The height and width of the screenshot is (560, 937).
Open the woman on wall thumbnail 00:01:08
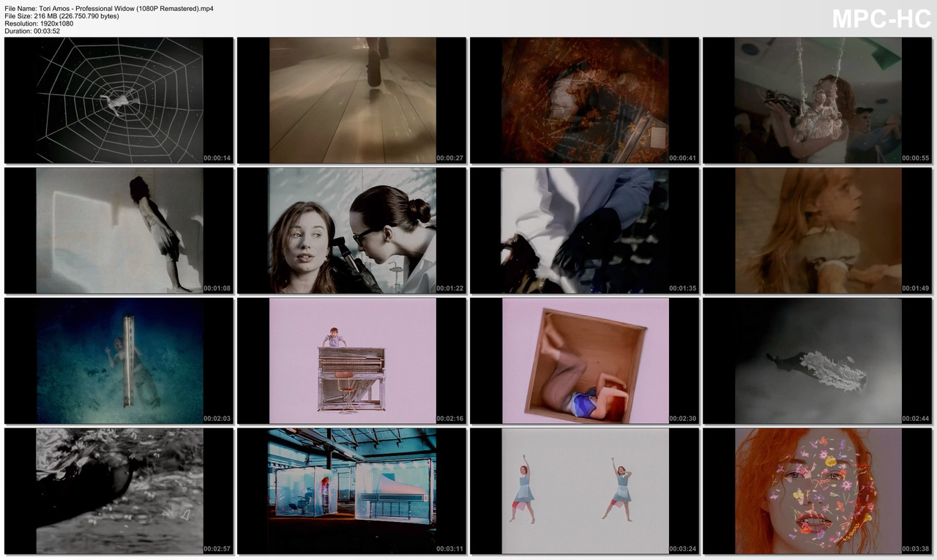coord(119,231)
